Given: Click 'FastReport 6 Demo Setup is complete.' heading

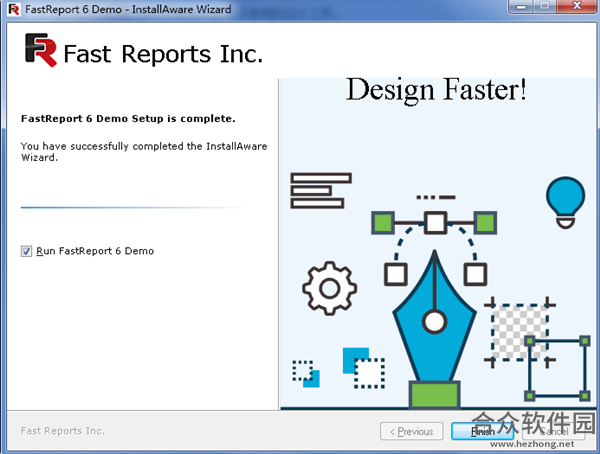Looking at the screenshot, I should [128, 119].
